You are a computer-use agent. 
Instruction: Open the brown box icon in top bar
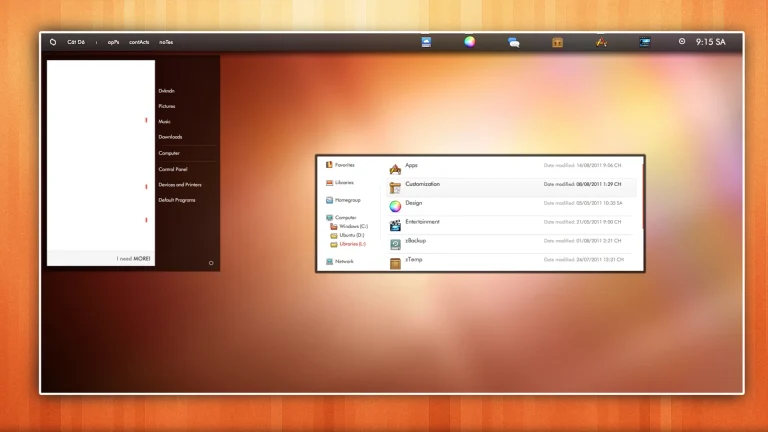click(557, 43)
